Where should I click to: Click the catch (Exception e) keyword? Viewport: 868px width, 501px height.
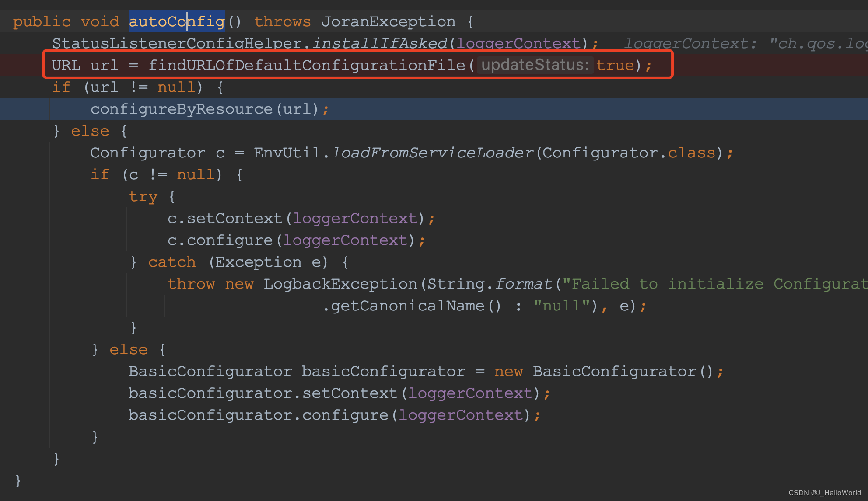tap(172, 261)
